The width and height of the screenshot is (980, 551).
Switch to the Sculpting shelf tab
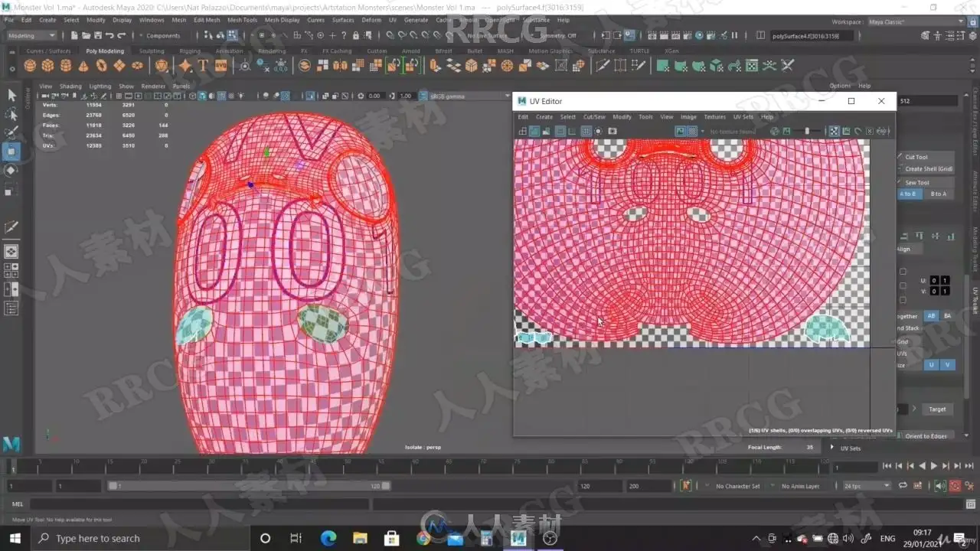(x=151, y=51)
